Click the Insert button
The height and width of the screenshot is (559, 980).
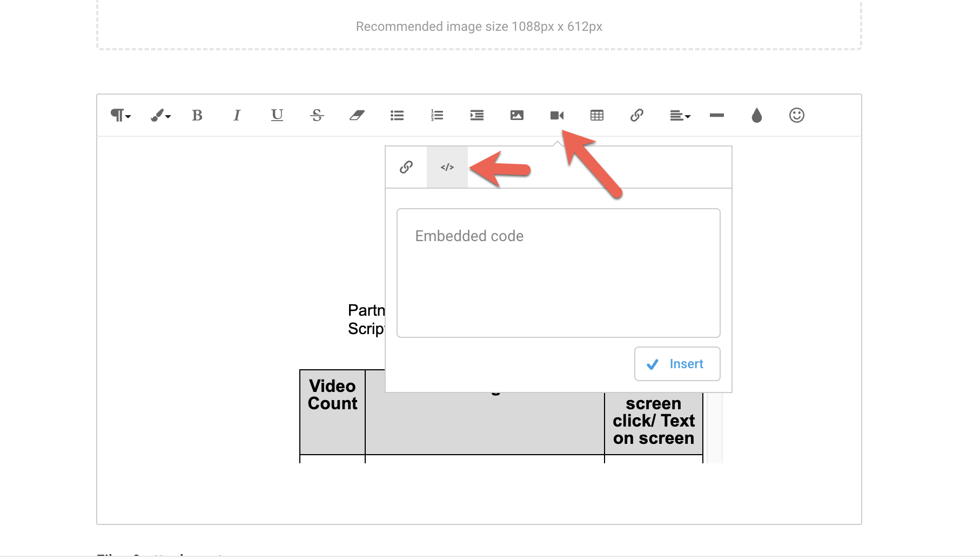click(x=676, y=364)
